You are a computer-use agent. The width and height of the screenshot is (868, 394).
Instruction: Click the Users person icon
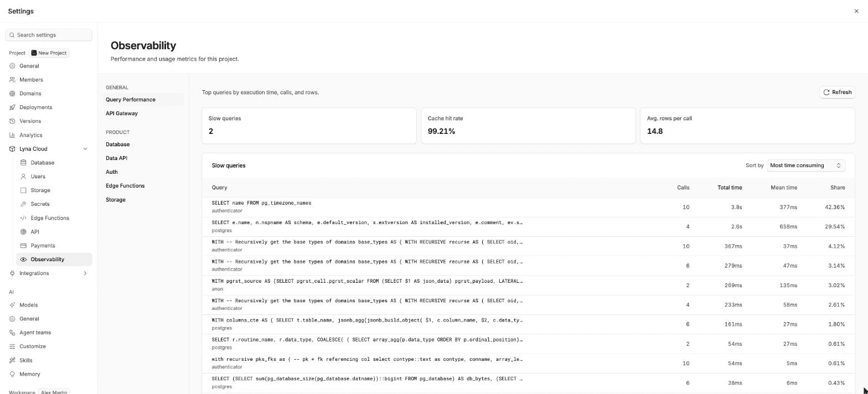click(23, 177)
